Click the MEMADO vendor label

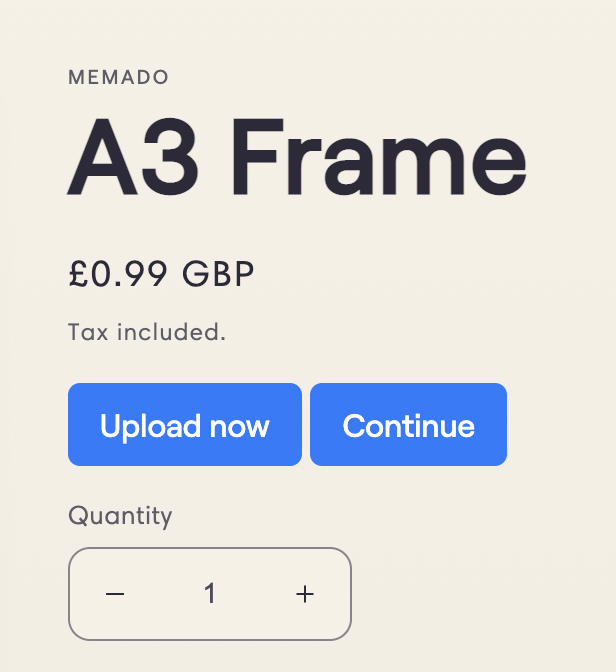tap(119, 77)
